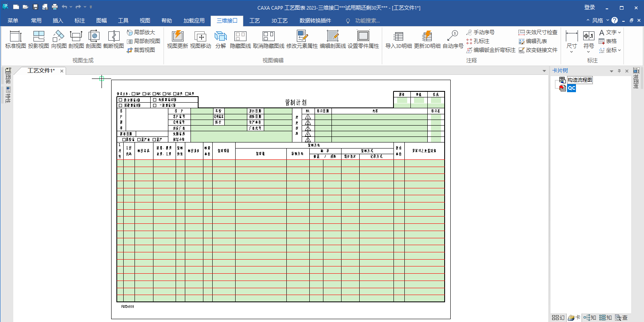Click the print icon in quick access toolbar
This screenshot has height=322, width=644.
coord(55,7)
